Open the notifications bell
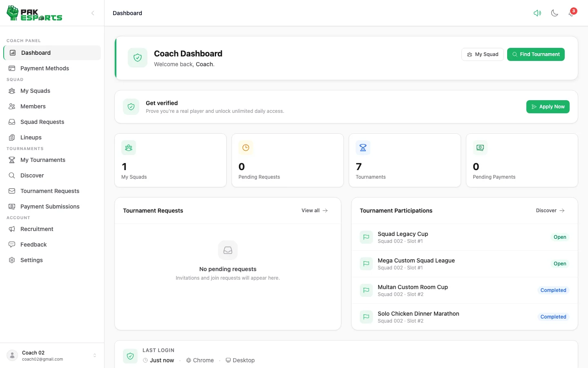 click(571, 13)
